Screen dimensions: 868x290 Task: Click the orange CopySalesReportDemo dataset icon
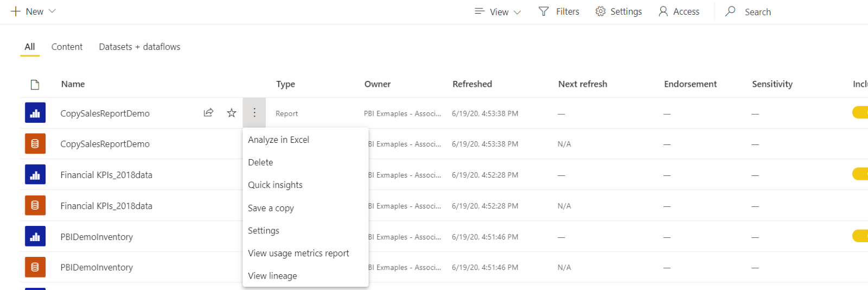point(35,144)
